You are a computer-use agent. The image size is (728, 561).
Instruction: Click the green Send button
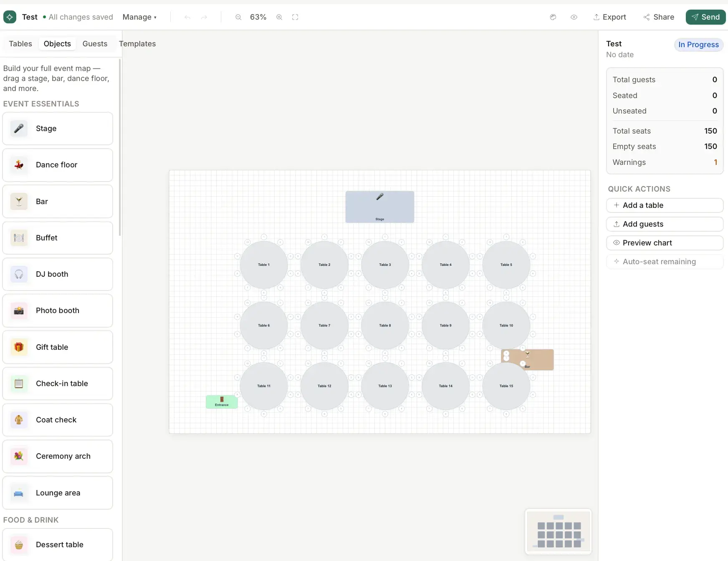pyautogui.click(x=705, y=17)
